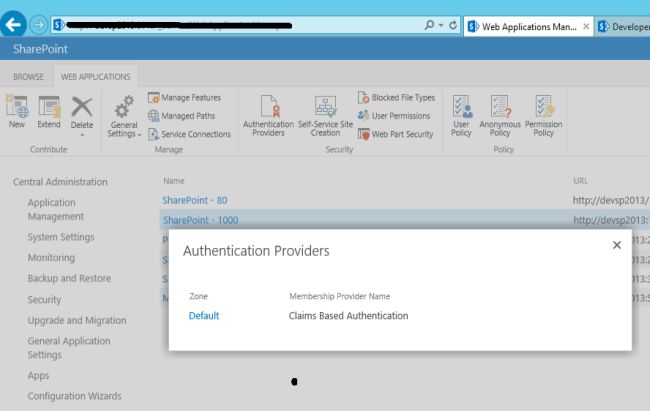
Task: Open Upgrade and Migration in sidebar
Action: [x=77, y=320]
